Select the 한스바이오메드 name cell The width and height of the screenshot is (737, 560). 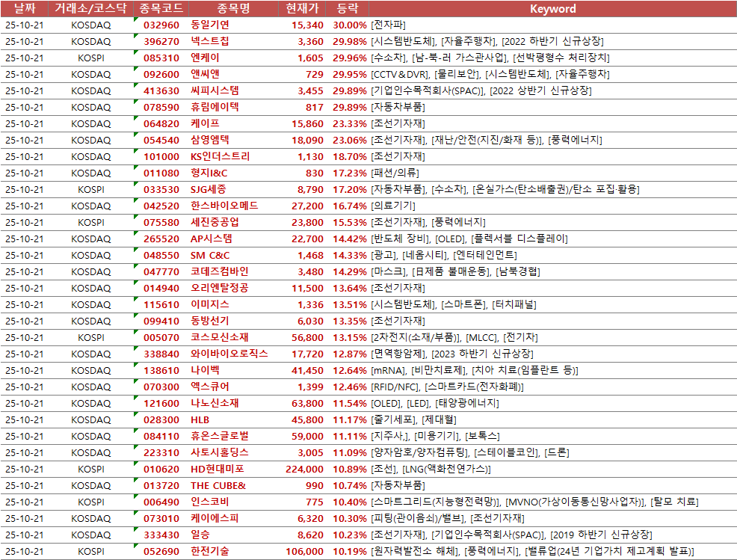[x=224, y=206]
